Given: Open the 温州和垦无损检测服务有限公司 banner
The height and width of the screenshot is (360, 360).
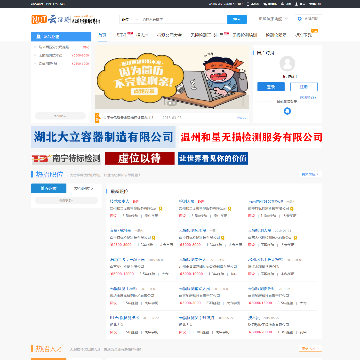Looking at the screenshot, I should (x=251, y=137).
